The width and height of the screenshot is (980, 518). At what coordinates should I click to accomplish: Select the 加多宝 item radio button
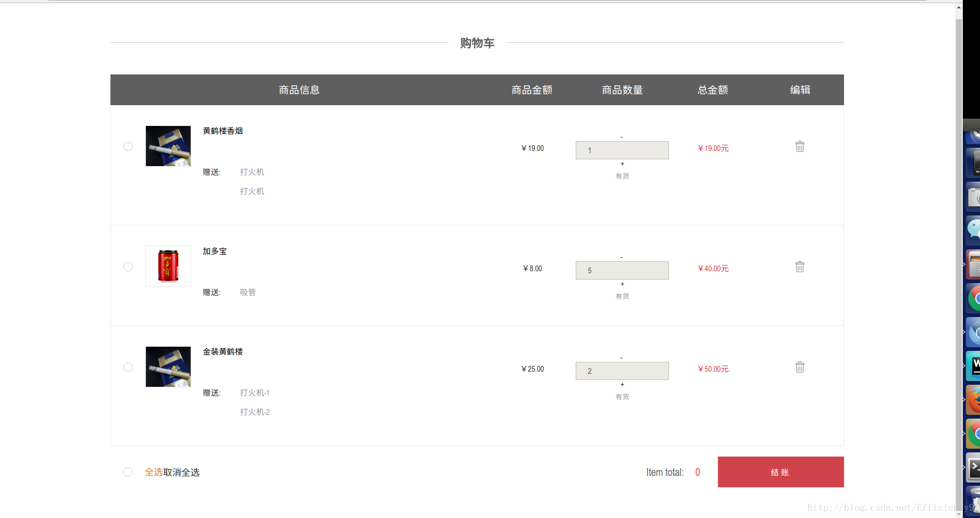coord(128,267)
